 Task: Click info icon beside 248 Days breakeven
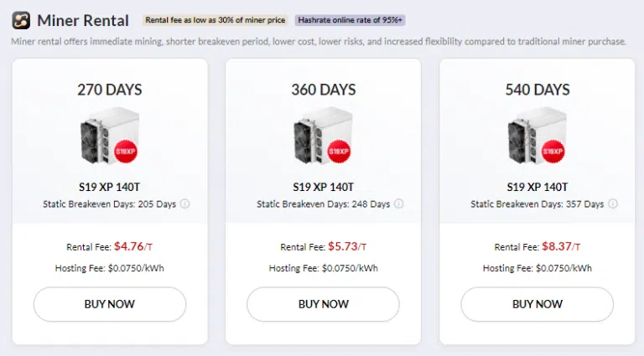click(399, 204)
